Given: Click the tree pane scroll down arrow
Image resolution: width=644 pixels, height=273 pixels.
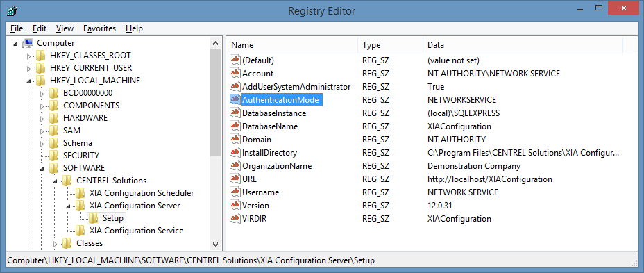Looking at the screenshot, I should (215, 244).
